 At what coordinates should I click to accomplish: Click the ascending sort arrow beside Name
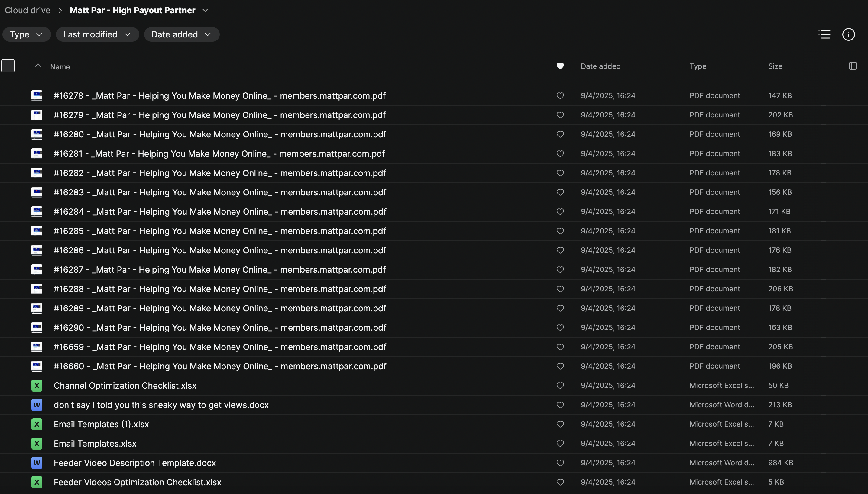tap(38, 66)
